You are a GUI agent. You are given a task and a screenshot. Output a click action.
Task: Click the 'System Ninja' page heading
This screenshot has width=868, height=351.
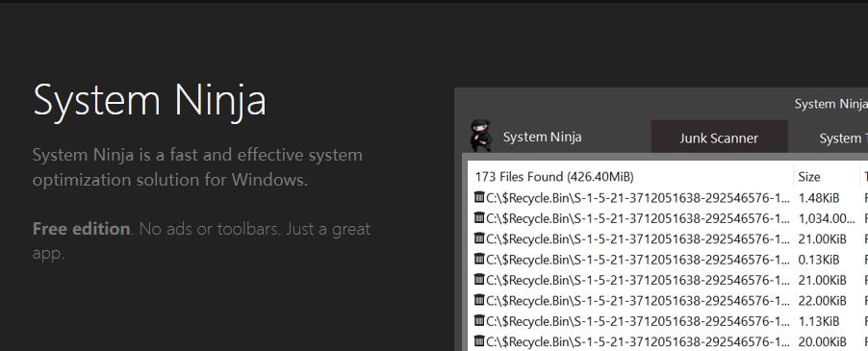pos(149,101)
